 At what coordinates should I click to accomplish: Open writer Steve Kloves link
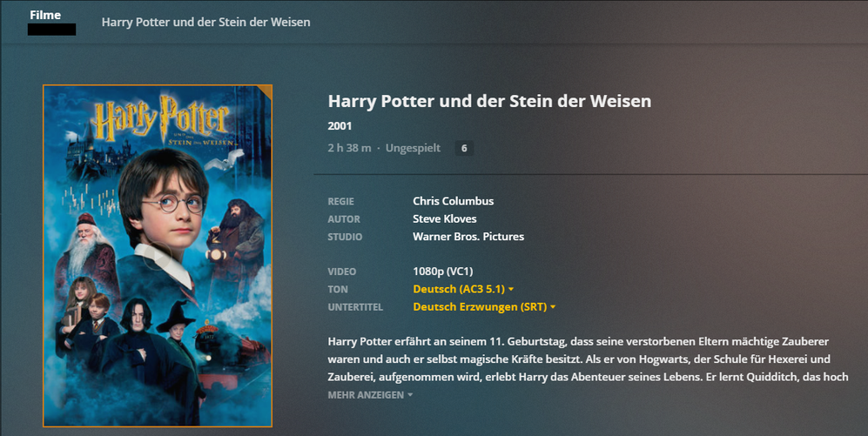point(445,219)
